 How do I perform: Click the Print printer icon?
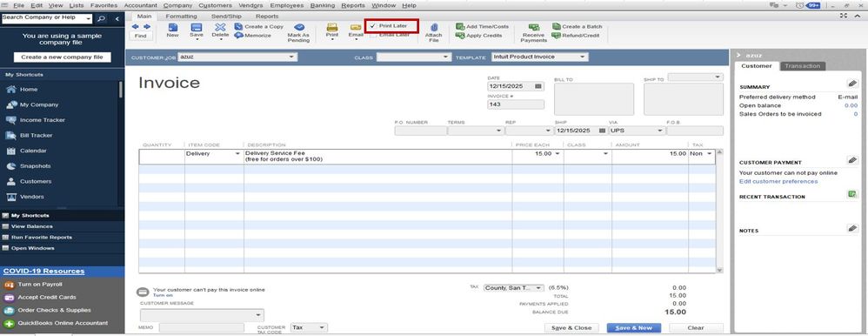pyautogui.click(x=332, y=27)
